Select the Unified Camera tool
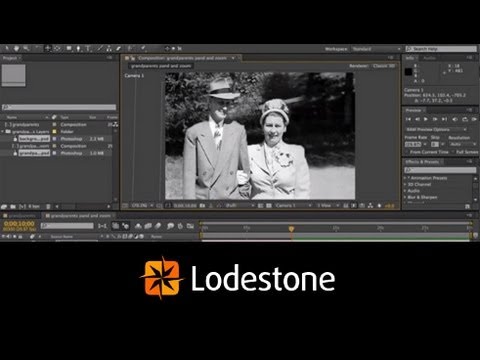 tap(48, 49)
